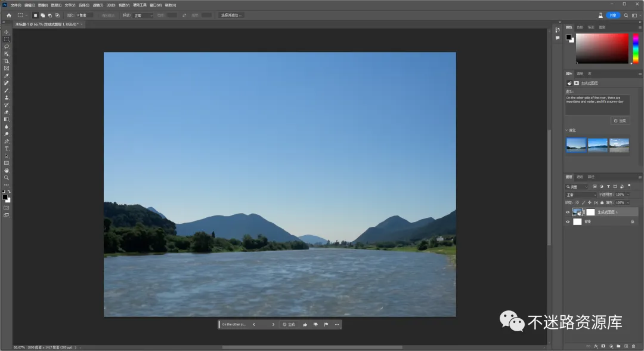Select the Gradient tool
This screenshot has height=351, width=644.
6,119
